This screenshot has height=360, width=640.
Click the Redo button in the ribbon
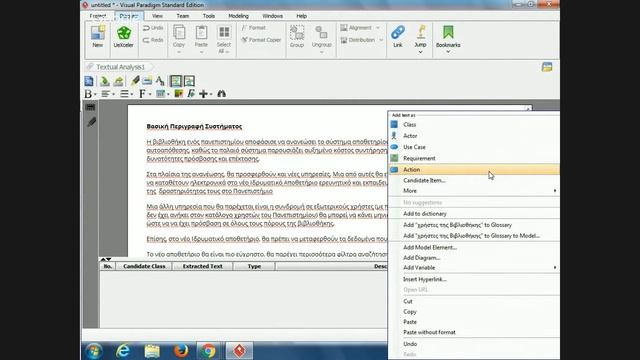[153, 40]
